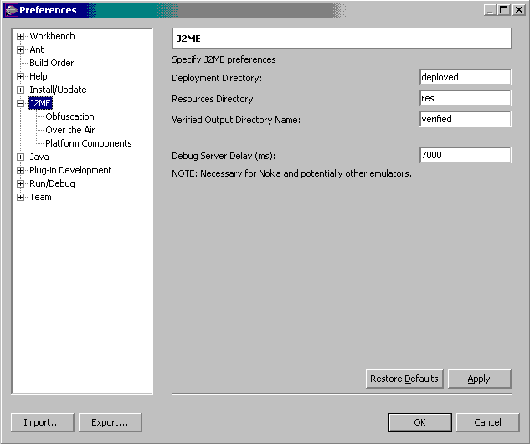Edit the Deployment Directory field

coord(465,77)
